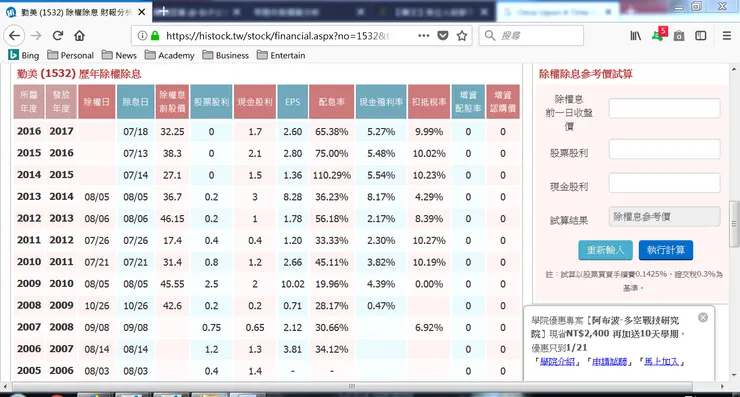
Task: Click the EPS value 10.02
Action: [293, 284]
